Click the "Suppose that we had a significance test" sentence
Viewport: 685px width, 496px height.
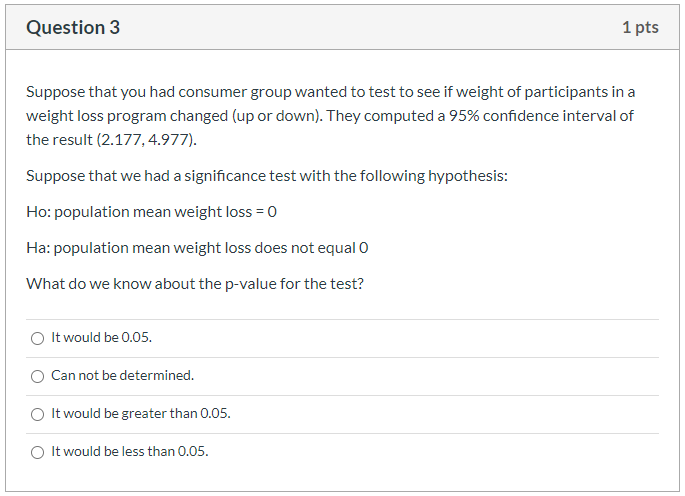point(267,176)
